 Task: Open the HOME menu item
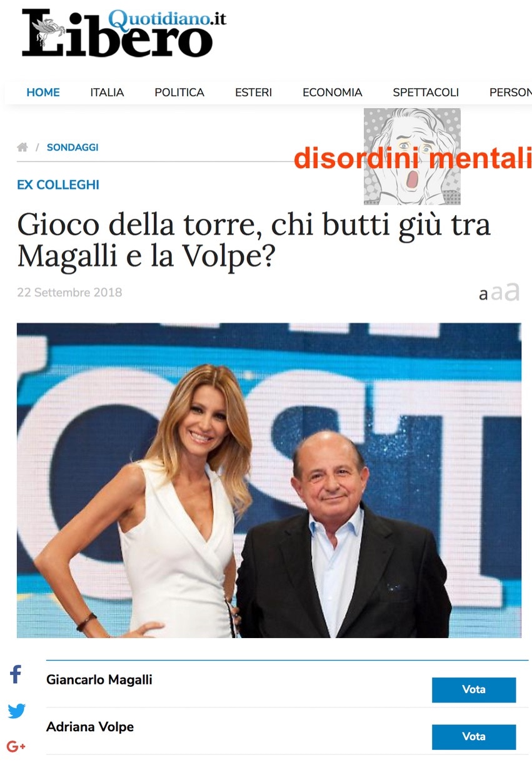43,92
